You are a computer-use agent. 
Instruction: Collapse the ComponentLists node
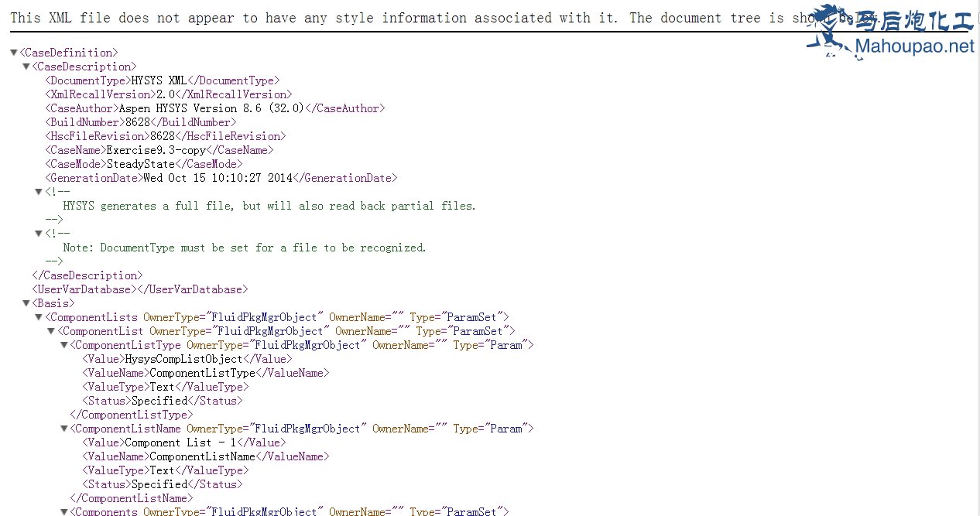[x=39, y=317]
